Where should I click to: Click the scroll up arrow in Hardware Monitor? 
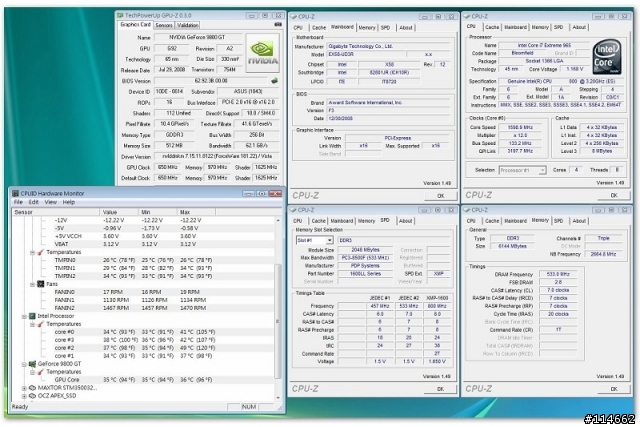coord(278,220)
